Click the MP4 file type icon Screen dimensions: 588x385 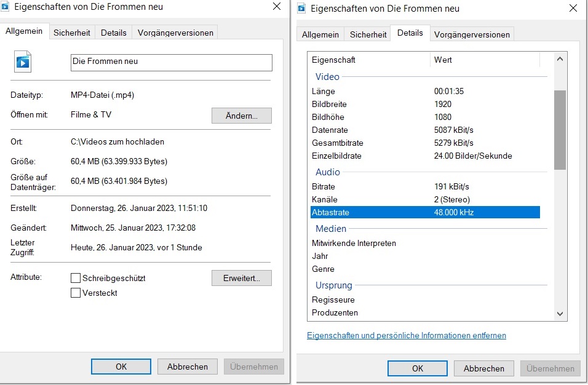click(23, 62)
